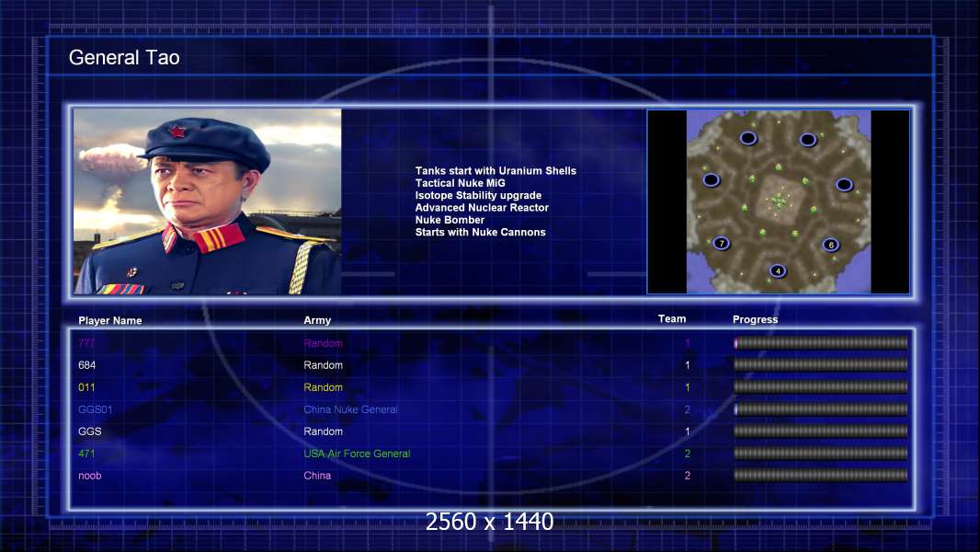Viewport: 980px width, 552px height.
Task: Click the progress bar for player 011
Action: coord(821,387)
